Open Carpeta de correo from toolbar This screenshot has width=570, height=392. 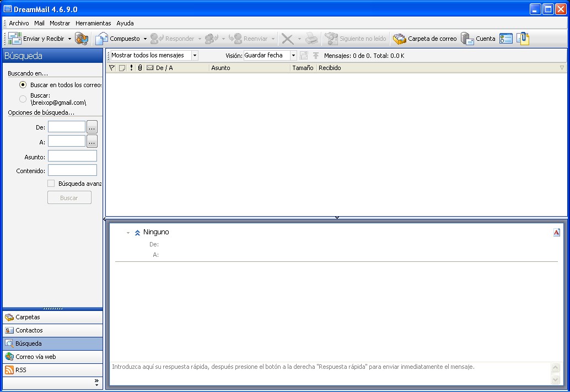point(425,38)
